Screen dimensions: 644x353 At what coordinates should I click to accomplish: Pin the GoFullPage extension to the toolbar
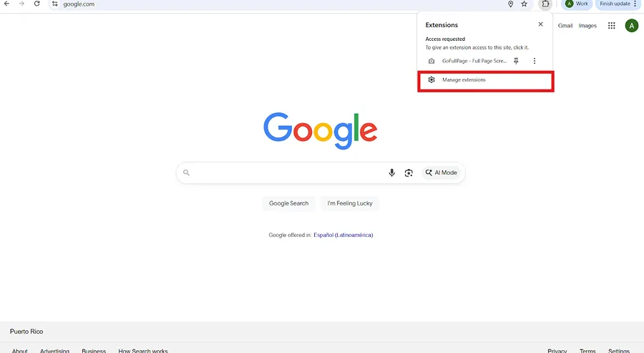pyautogui.click(x=516, y=61)
